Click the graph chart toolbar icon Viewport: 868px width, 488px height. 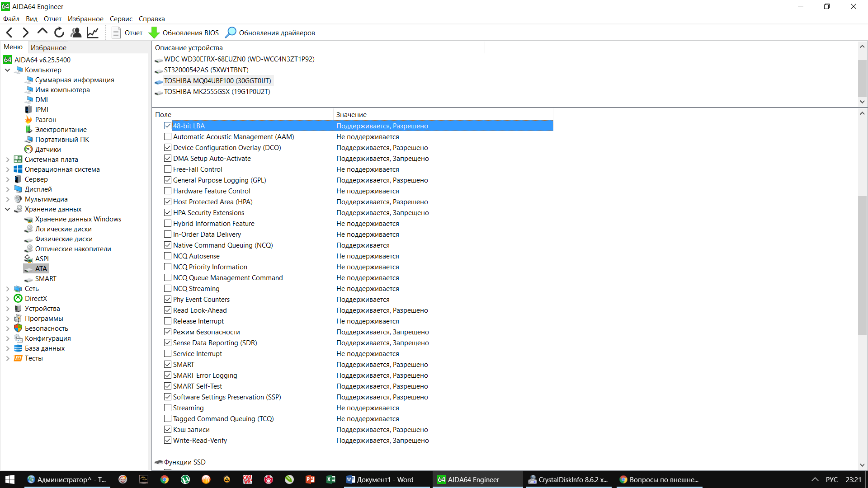[93, 33]
